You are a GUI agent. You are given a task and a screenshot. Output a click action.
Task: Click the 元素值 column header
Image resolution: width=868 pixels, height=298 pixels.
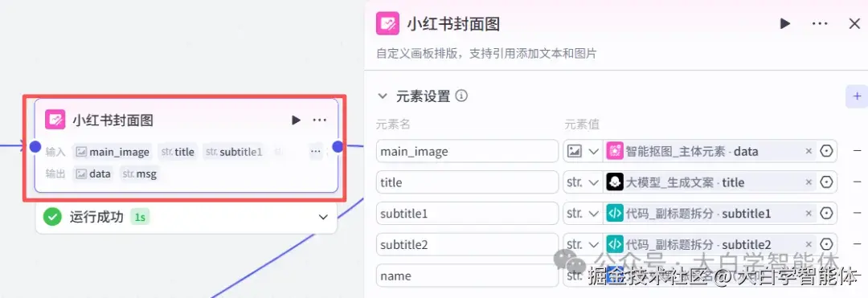pyautogui.click(x=582, y=124)
